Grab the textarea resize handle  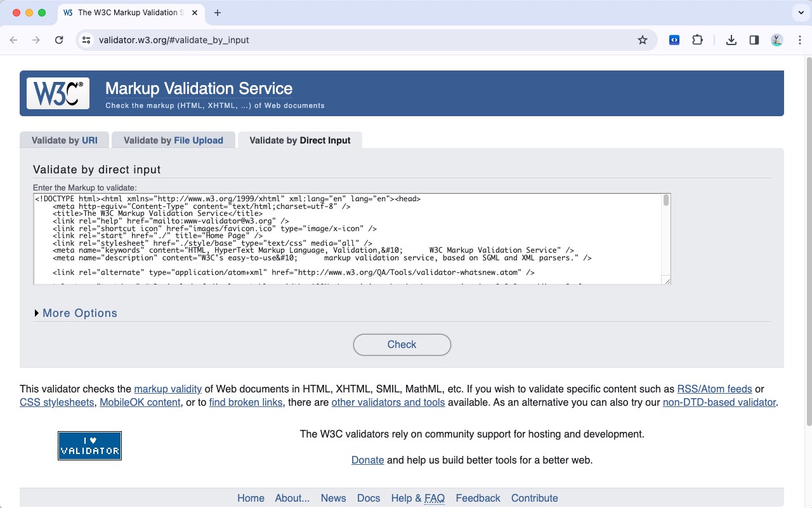[667, 280]
